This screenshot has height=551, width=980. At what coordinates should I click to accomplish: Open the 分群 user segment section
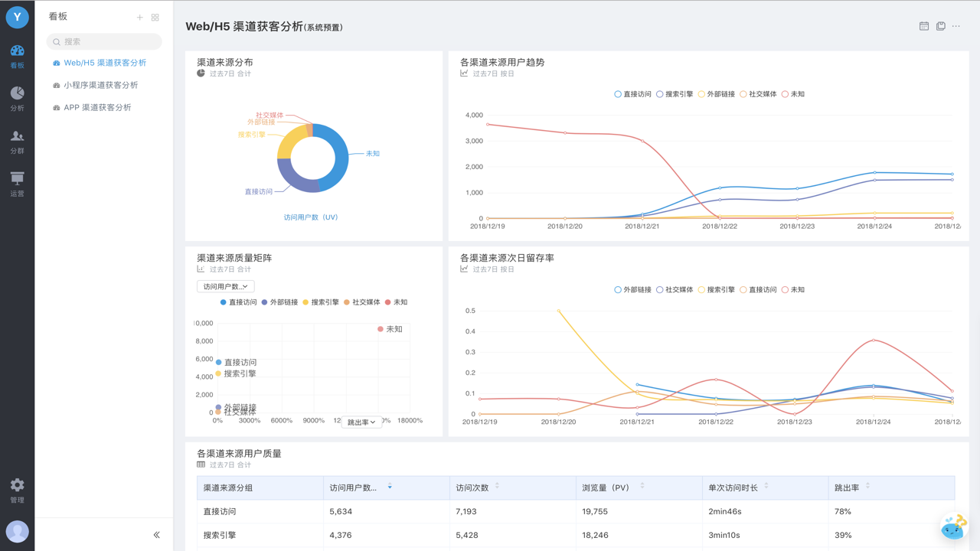[17, 142]
